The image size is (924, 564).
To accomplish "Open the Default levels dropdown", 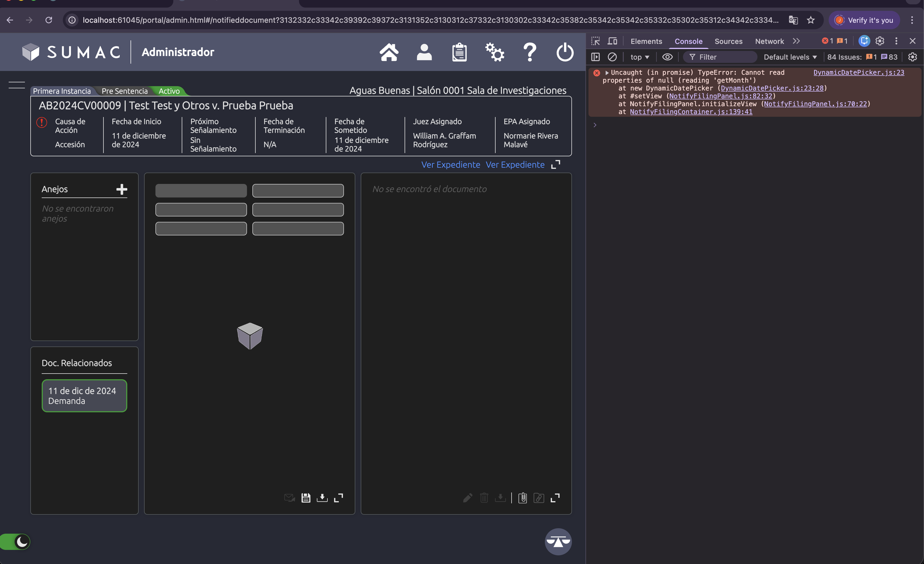I will 790,57.
